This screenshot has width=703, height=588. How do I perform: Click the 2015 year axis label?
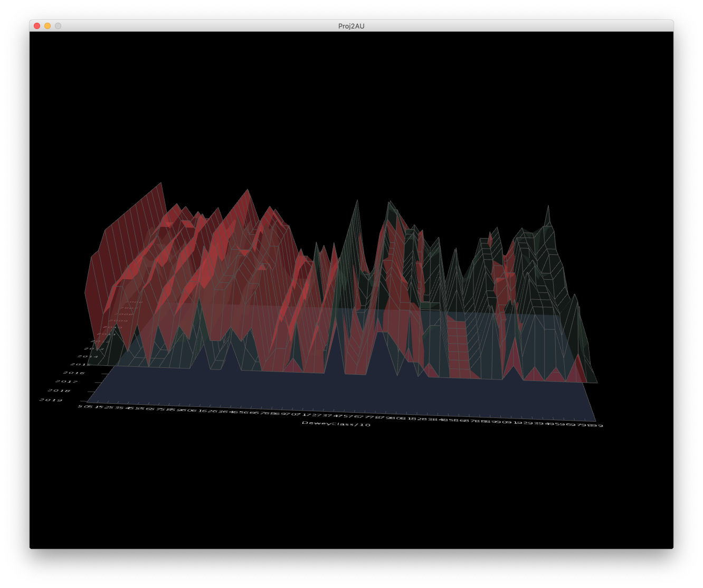click(80, 364)
